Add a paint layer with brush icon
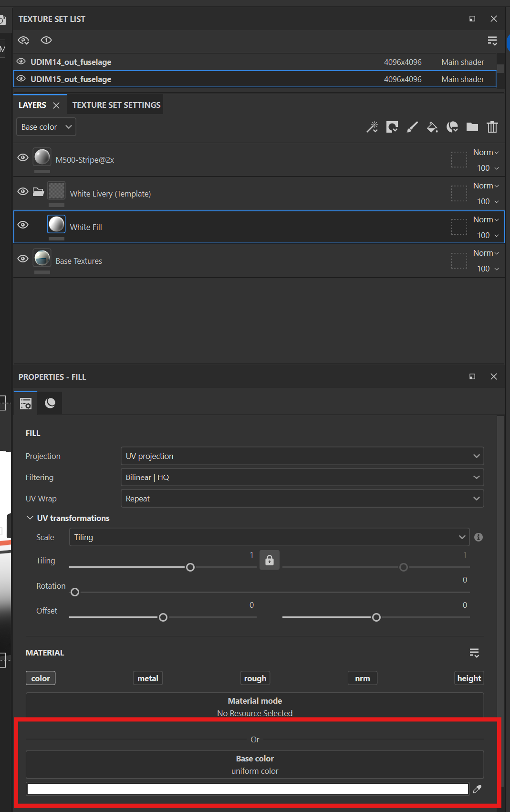Viewport: 510px width, 812px height. coord(412,127)
